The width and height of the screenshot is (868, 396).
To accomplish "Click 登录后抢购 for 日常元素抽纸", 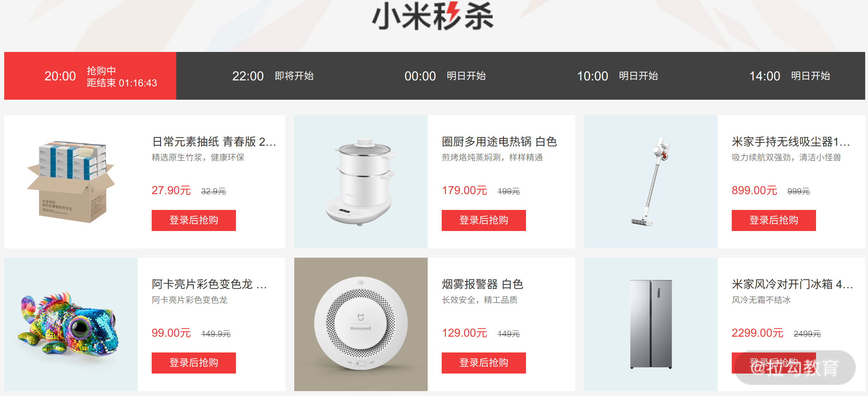I will (194, 220).
